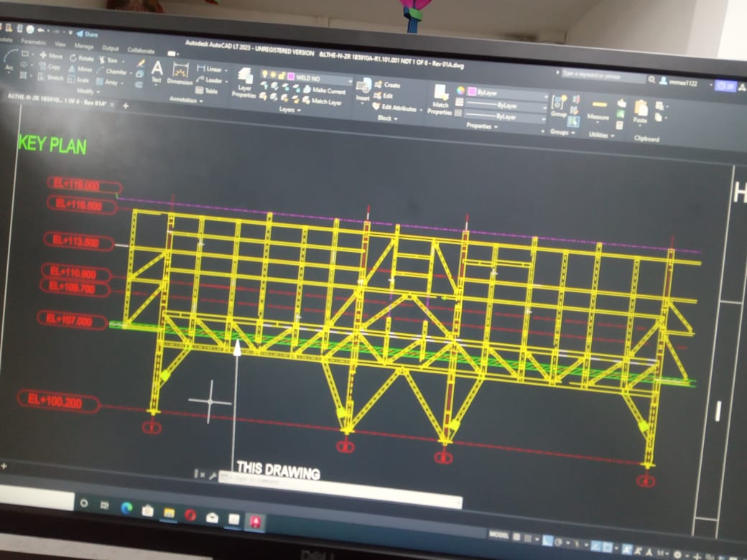Open Layer Properties manager
747x560 pixels.
pyautogui.click(x=244, y=83)
